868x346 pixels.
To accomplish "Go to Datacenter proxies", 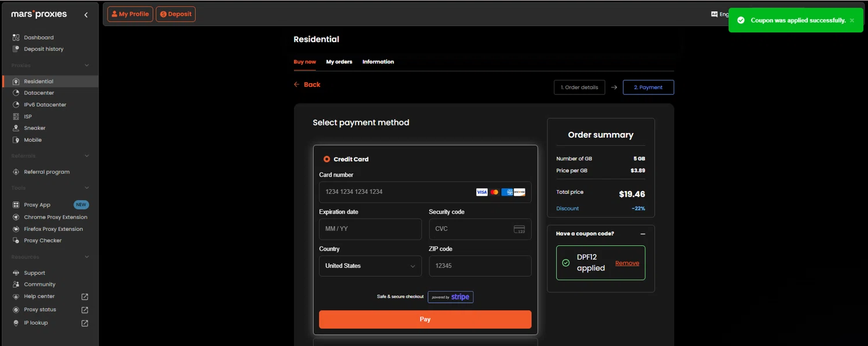I will [39, 93].
